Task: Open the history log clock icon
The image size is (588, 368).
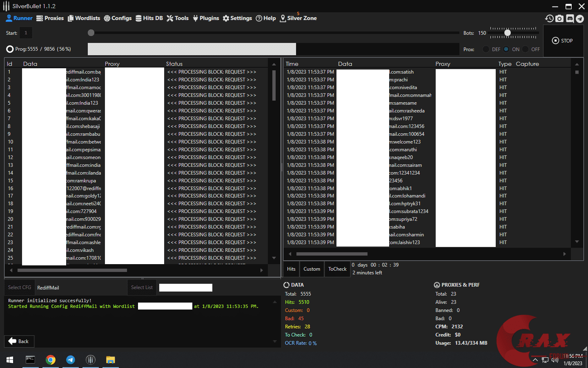Action: 549,18
